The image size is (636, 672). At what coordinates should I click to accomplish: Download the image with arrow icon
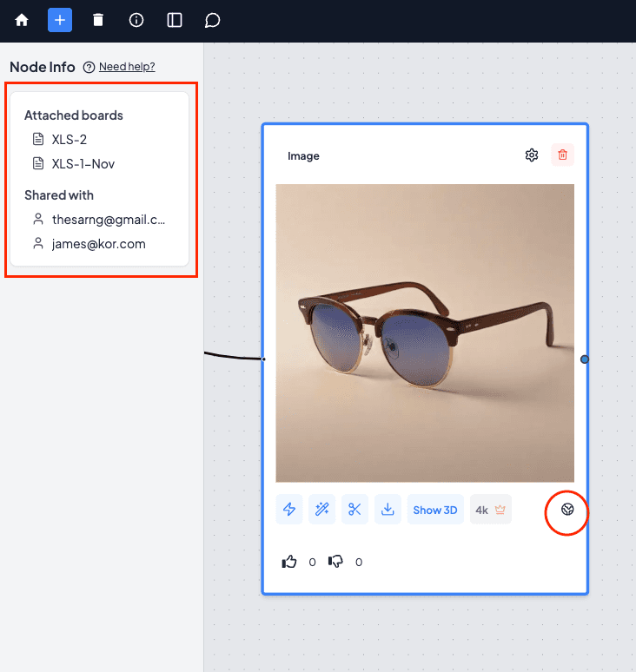[388, 509]
